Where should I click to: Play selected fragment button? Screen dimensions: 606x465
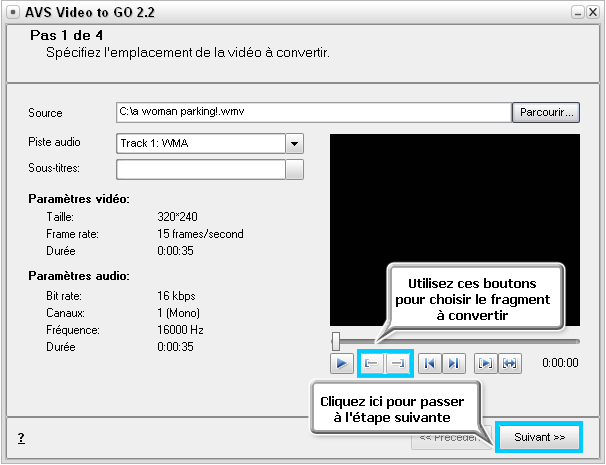click(485, 363)
